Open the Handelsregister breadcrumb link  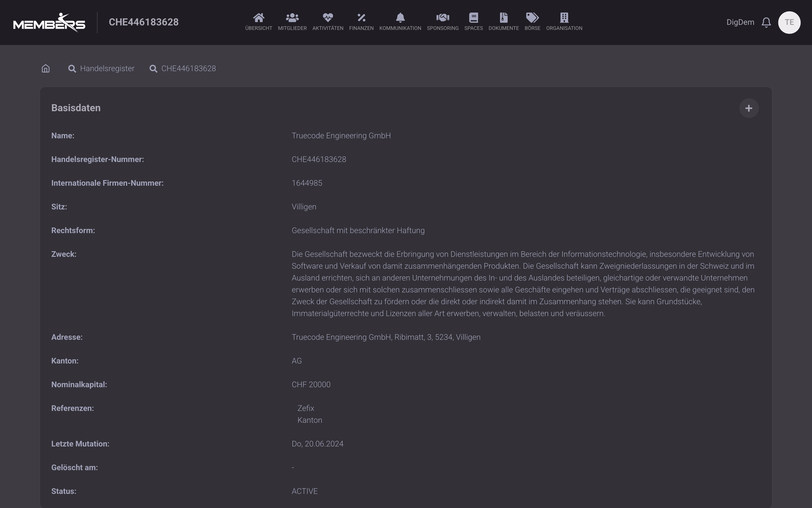107,69
